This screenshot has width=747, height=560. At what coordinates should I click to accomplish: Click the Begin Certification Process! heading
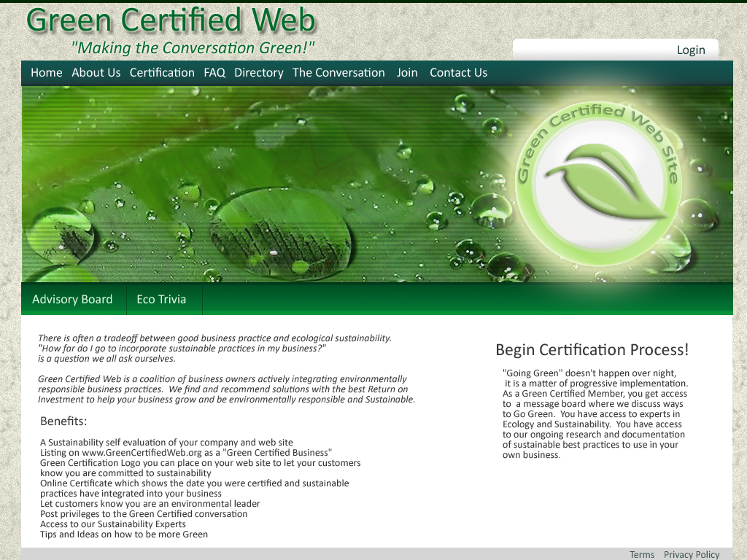592,350
